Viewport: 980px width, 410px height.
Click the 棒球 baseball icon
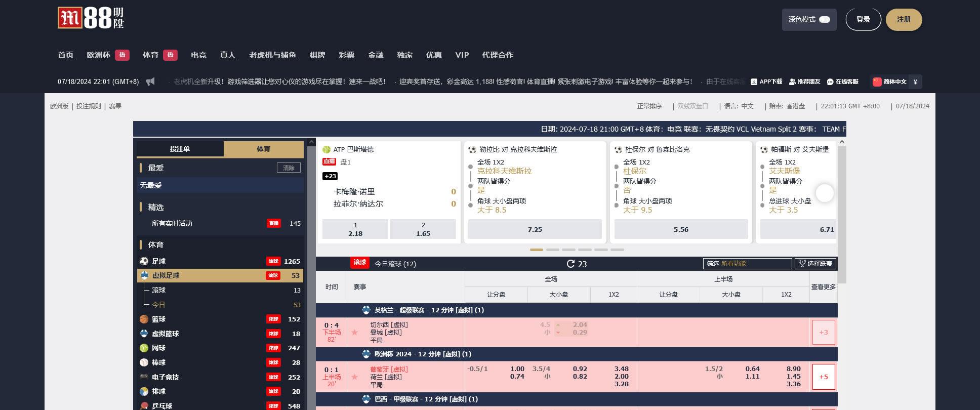pos(144,362)
